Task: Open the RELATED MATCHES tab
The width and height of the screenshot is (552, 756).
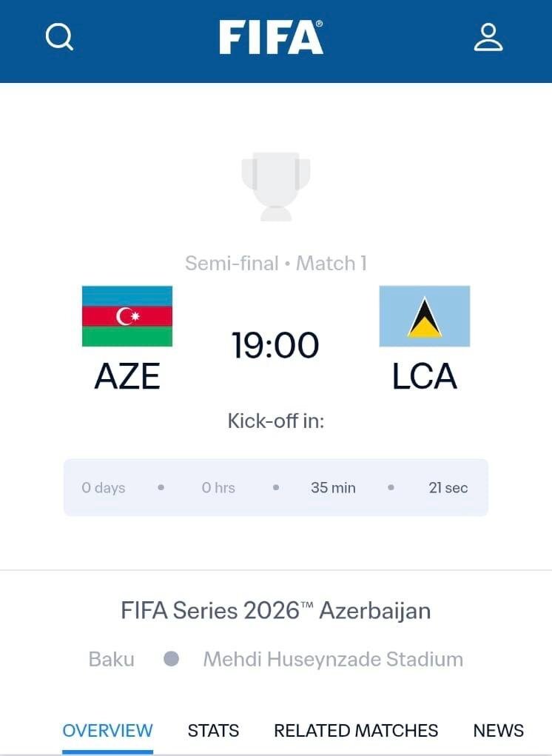Action: click(x=356, y=731)
